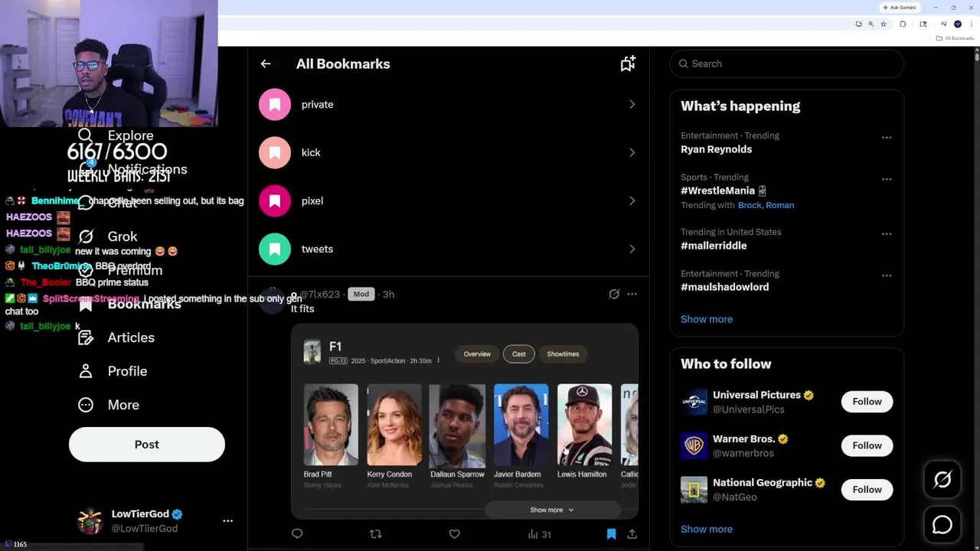The width and height of the screenshot is (980, 551).
Task: Bookmark this tab with the star icon
Action: tap(883, 24)
